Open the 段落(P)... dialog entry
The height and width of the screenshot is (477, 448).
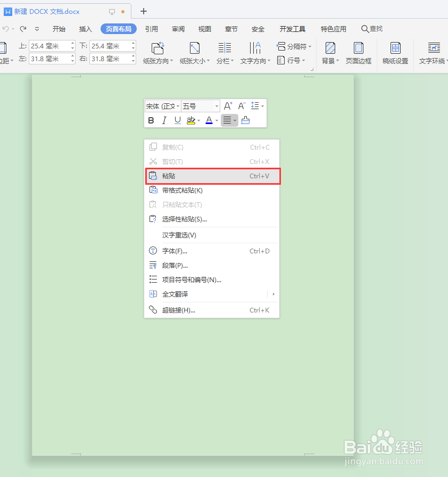[212, 265]
